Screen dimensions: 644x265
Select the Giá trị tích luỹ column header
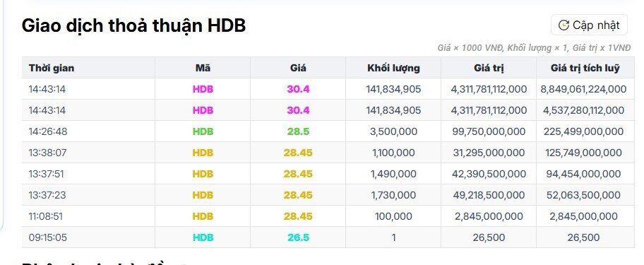tap(585, 68)
